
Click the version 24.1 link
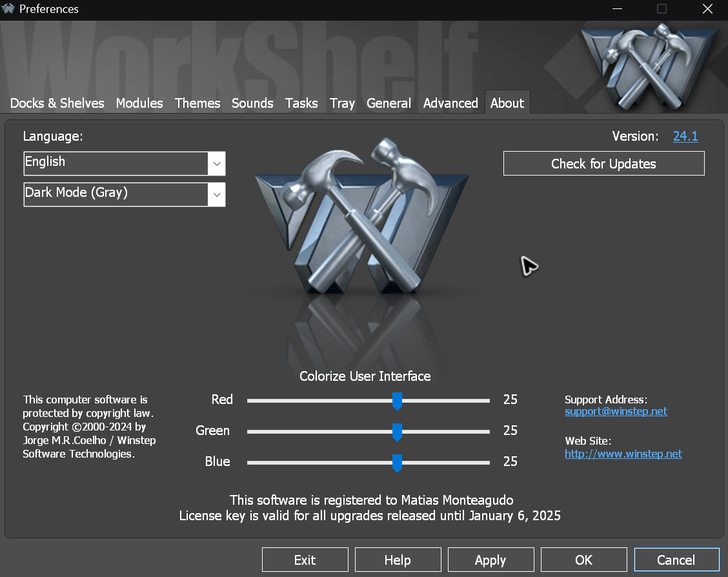click(685, 136)
